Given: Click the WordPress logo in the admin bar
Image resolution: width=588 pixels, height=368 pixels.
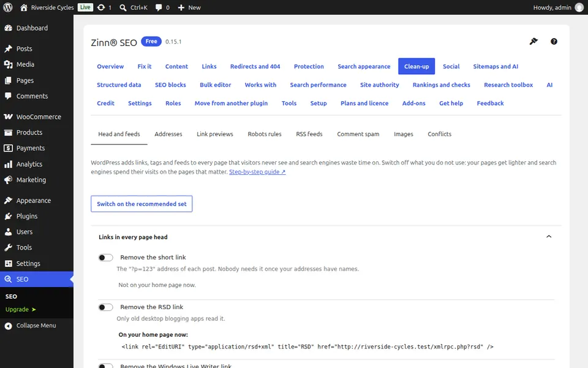Looking at the screenshot, I should [x=8, y=7].
